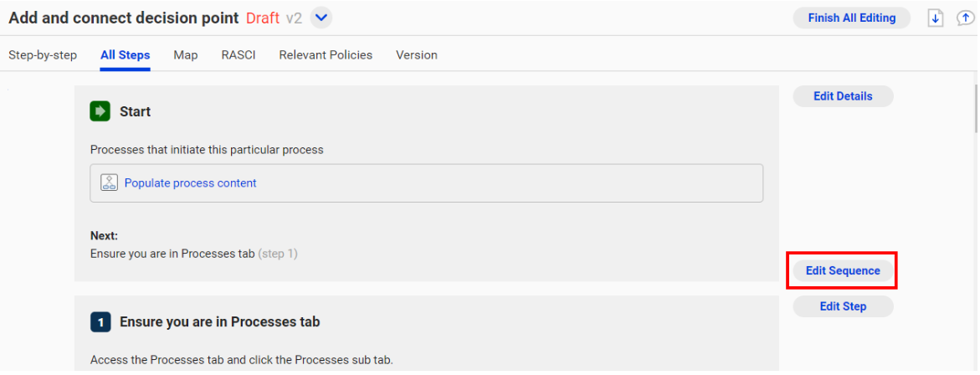980x375 pixels.
Task: Click the download document icon
Action: point(936,18)
